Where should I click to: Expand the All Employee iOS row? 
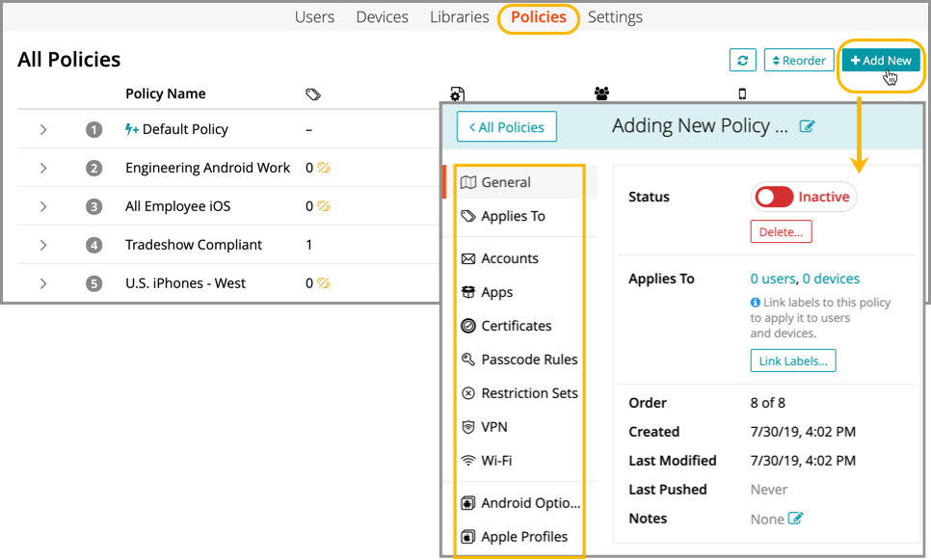tap(43, 206)
